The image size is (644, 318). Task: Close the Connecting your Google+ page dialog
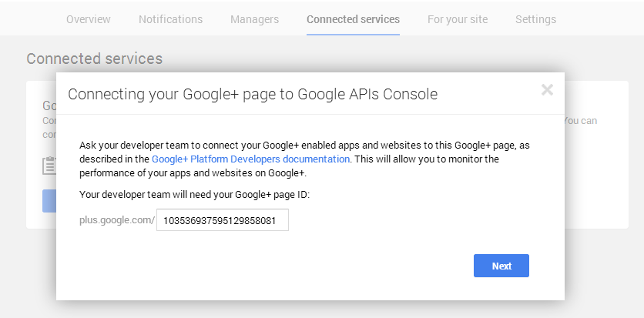click(x=547, y=90)
